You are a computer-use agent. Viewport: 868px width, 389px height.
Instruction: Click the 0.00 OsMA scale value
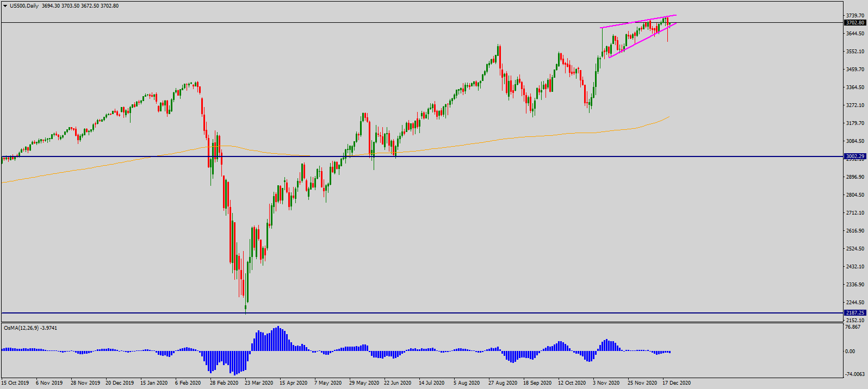pos(850,352)
